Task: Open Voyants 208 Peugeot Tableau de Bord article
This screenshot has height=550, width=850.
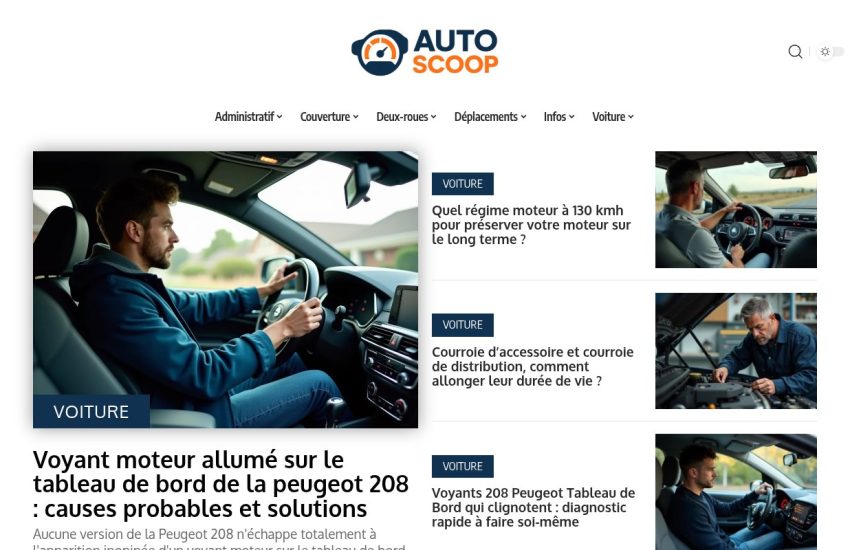Action: [x=533, y=507]
